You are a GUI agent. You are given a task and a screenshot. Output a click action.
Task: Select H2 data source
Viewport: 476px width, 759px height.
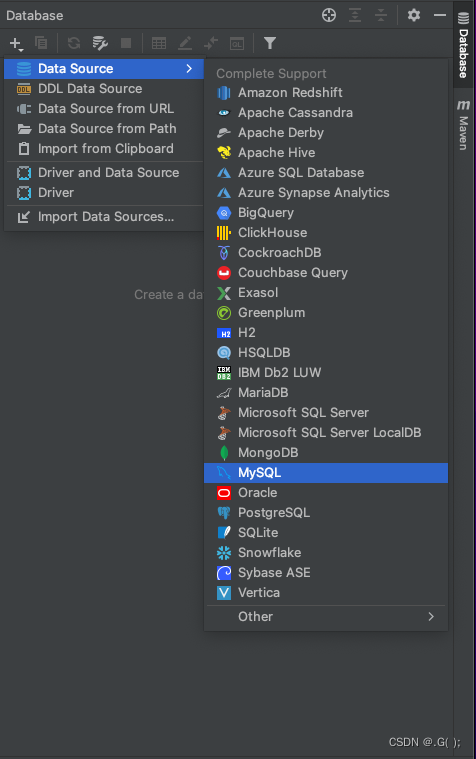(x=326, y=333)
